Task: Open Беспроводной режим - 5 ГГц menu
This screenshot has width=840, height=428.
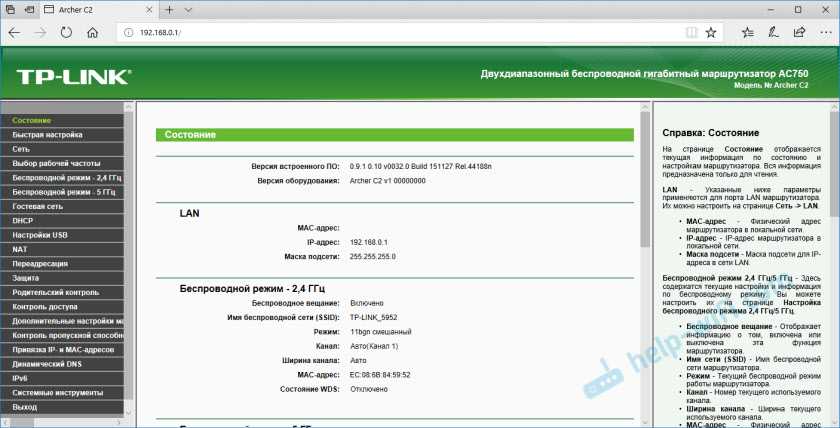Action: 62,192
